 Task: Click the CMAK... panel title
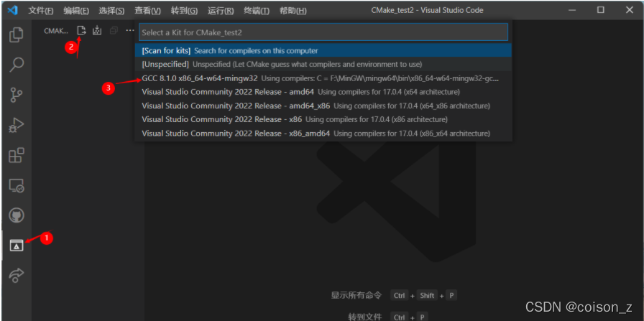[56, 31]
